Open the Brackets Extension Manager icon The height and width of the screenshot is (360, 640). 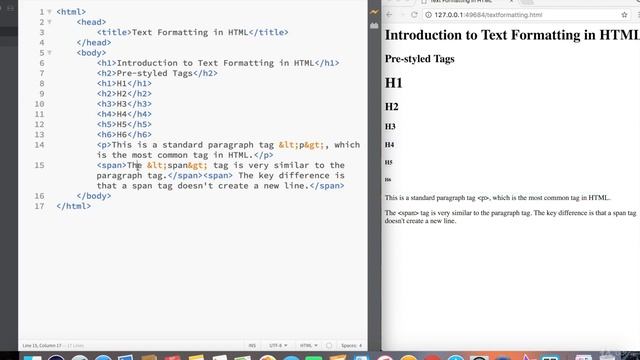[x=374, y=26]
